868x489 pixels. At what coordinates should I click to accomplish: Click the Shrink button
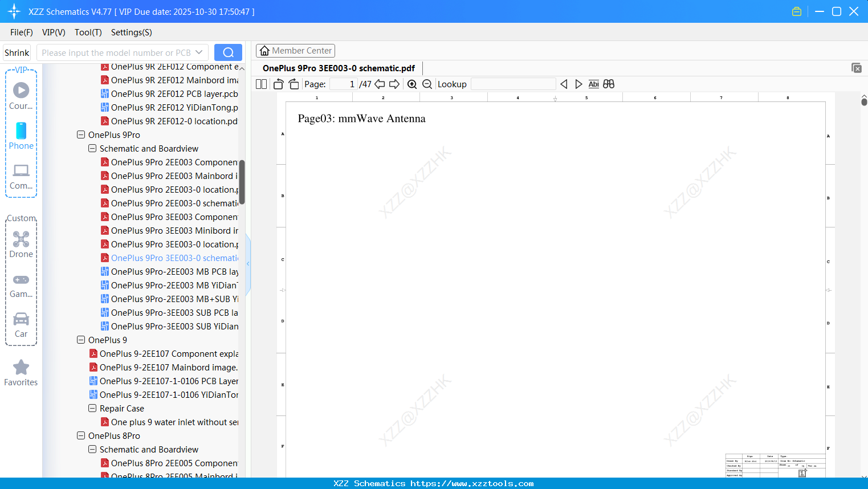click(x=17, y=52)
